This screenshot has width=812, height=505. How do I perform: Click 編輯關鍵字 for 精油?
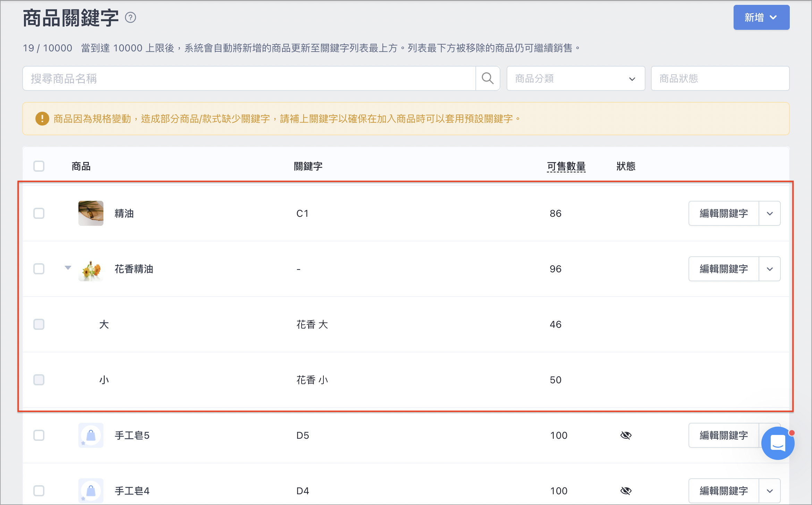(x=724, y=213)
